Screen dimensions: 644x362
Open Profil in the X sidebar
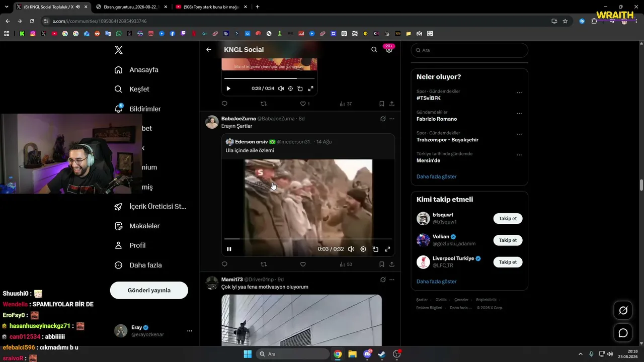click(130, 245)
